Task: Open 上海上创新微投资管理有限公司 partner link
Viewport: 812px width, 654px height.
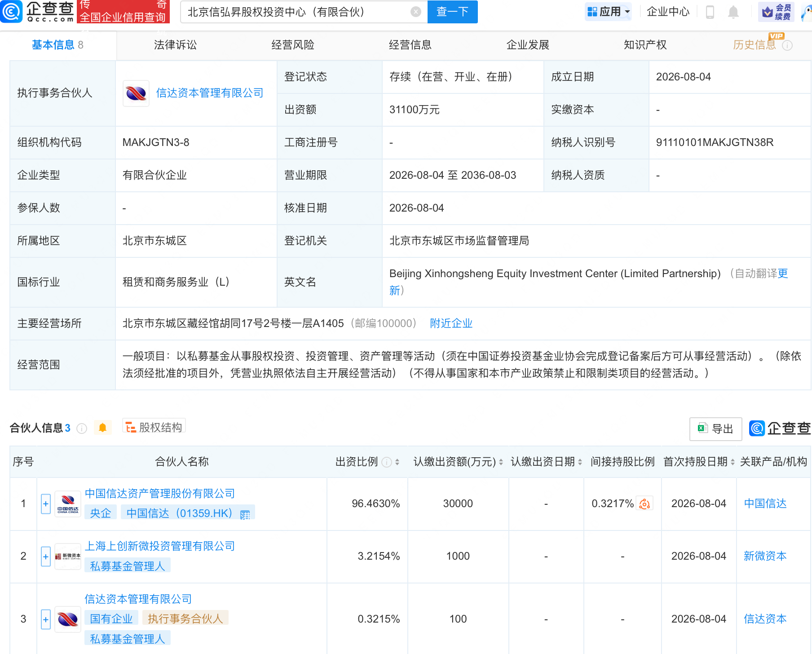Action: coord(160,546)
